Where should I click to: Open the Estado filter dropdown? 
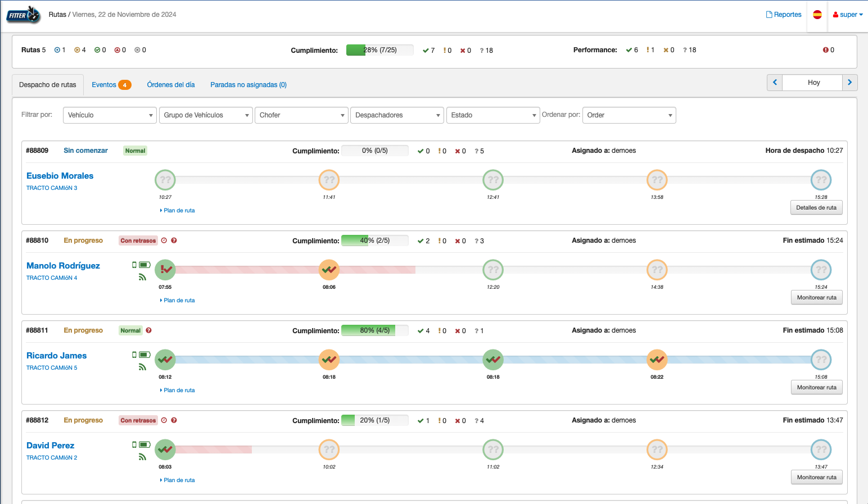[x=493, y=115]
